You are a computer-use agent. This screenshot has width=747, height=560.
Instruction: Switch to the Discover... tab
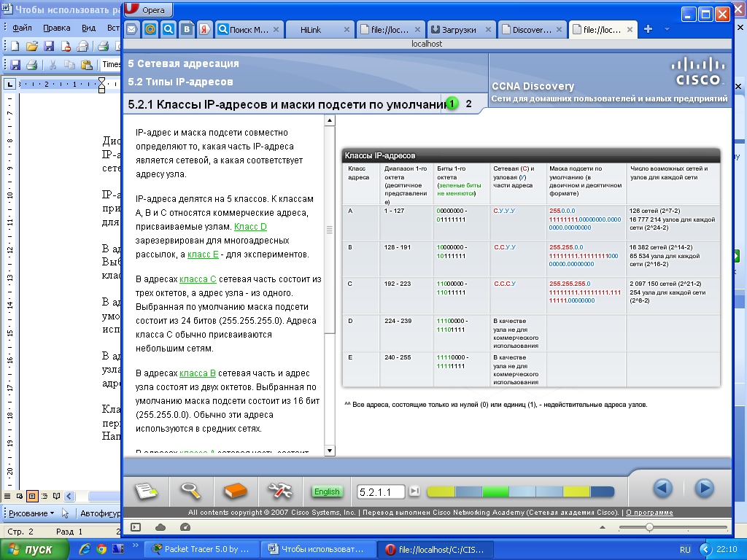(533, 29)
